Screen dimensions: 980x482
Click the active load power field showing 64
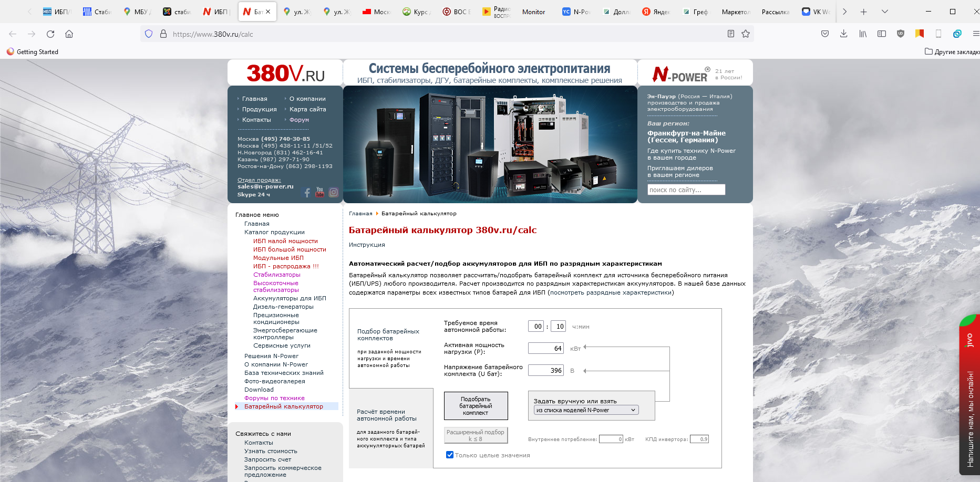[546, 348]
